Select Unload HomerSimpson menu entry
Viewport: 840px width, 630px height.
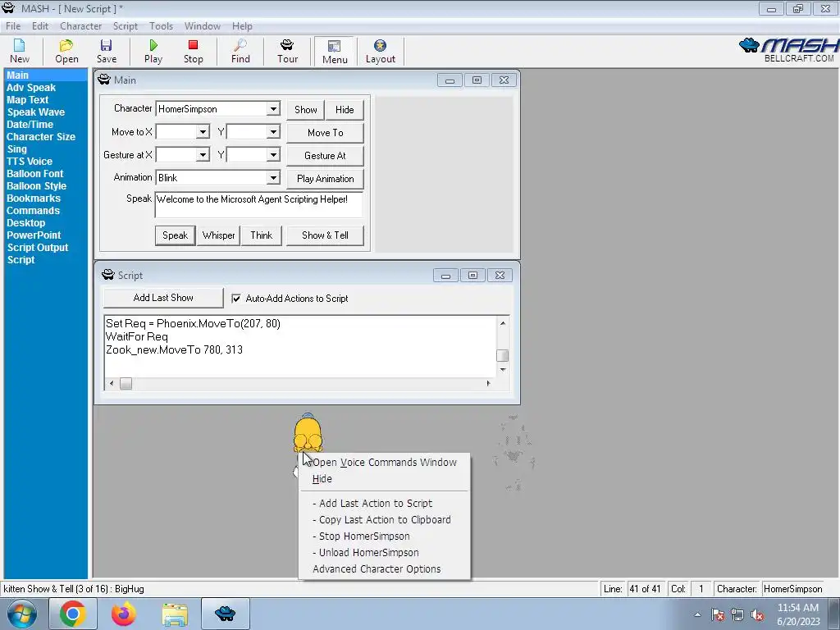tap(385, 553)
